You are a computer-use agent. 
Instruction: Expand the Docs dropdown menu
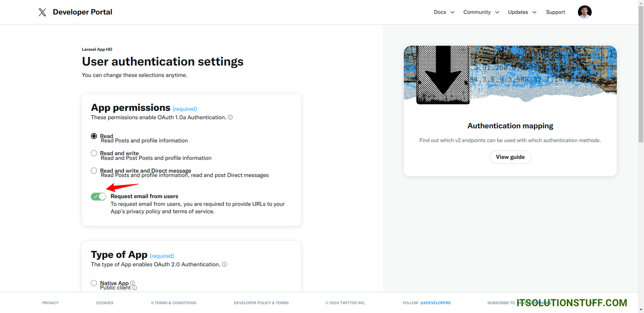pyautogui.click(x=444, y=12)
